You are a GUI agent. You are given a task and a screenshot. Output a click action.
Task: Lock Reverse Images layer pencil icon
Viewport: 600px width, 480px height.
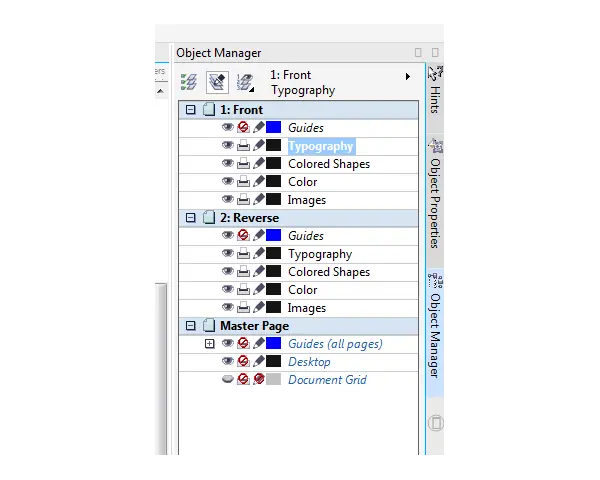[259, 307]
